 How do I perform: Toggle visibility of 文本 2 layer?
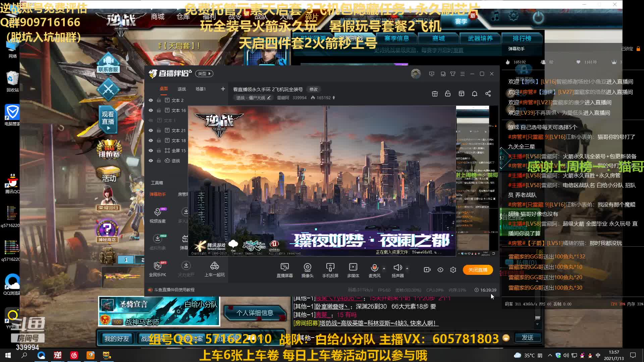(x=151, y=100)
